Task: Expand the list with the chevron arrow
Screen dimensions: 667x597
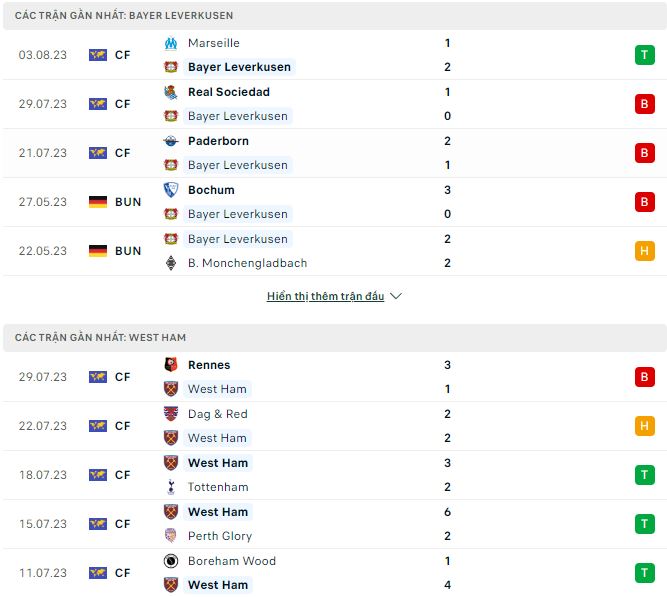Action: [396, 297]
